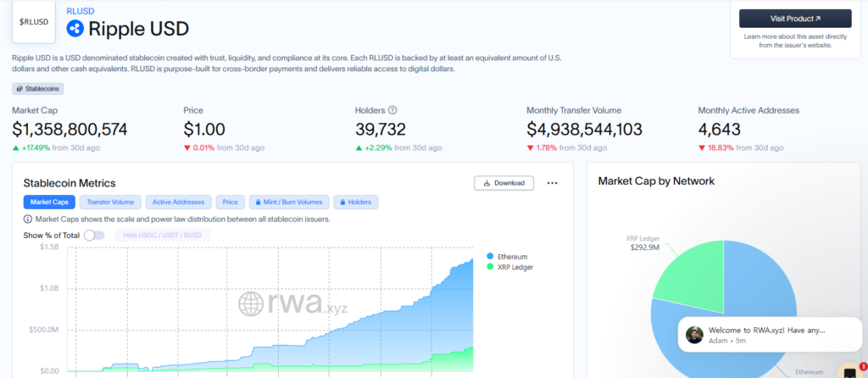Open the three-dot more options menu

(552, 182)
